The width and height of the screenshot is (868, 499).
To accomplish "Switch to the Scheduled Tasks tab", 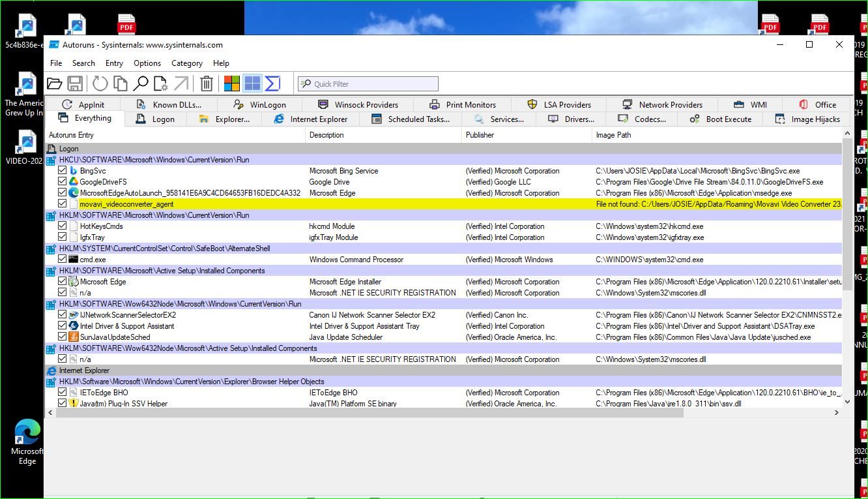I will point(411,119).
